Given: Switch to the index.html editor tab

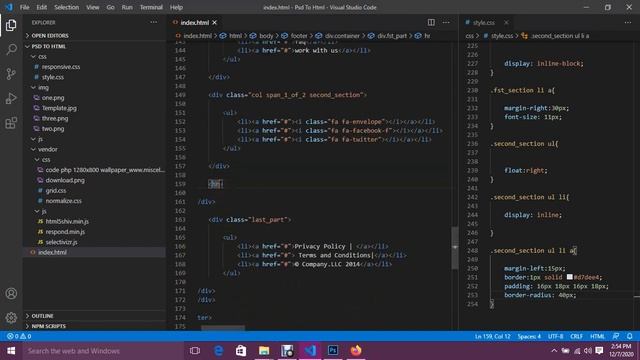Looking at the screenshot, I should coord(195,22).
